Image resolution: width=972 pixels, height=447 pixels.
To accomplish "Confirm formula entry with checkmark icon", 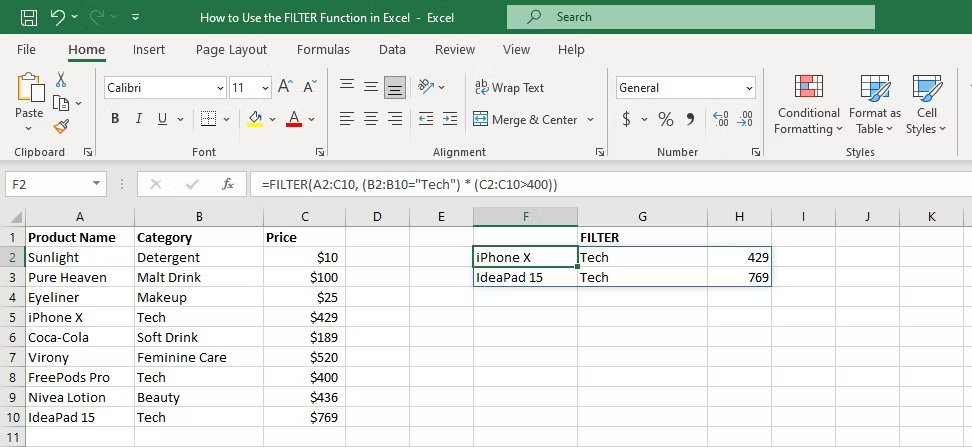I will [x=192, y=184].
